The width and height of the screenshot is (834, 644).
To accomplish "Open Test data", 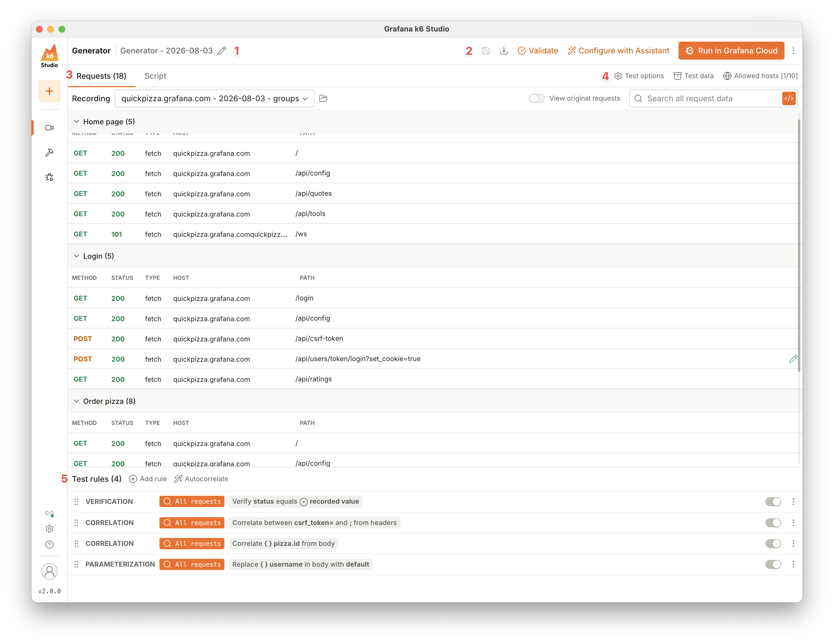I will coord(693,76).
